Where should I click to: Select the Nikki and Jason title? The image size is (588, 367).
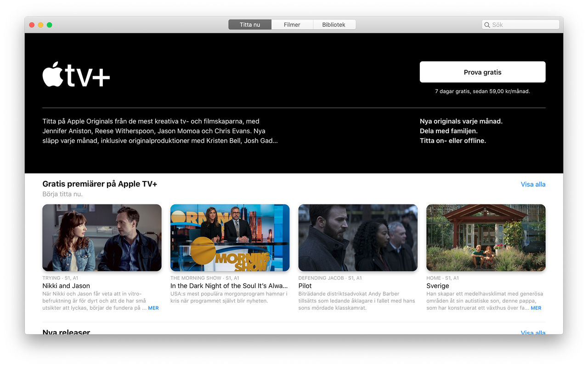coord(66,286)
